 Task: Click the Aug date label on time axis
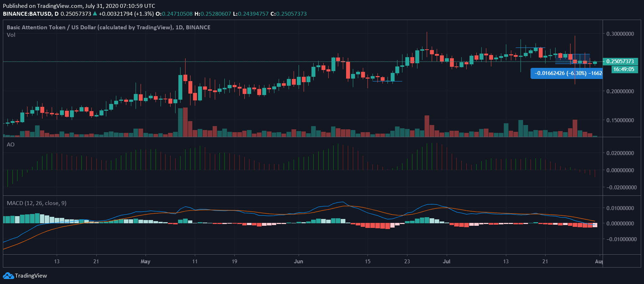pyautogui.click(x=599, y=261)
